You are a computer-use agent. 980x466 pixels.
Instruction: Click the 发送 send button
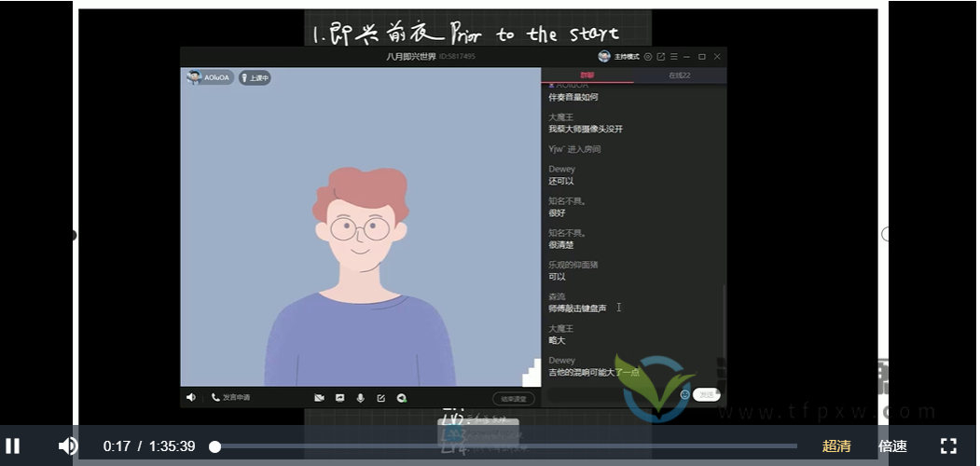pos(706,395)
